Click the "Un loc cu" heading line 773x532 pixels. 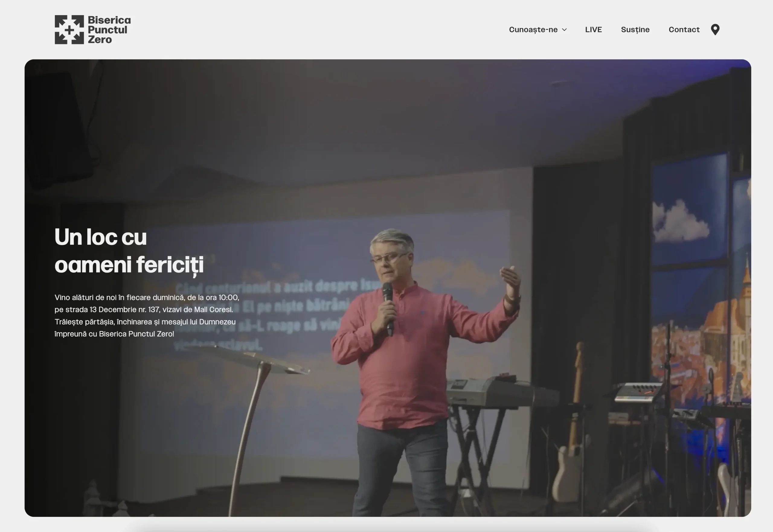[100, 237]
